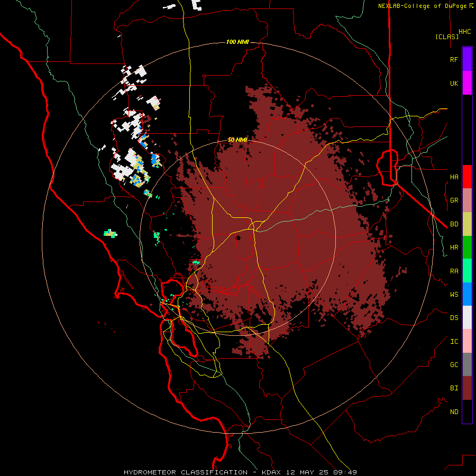The width and height of the screenshot is (476, 476).
Task: Click the DS white legend swatch
Action: 467,317
